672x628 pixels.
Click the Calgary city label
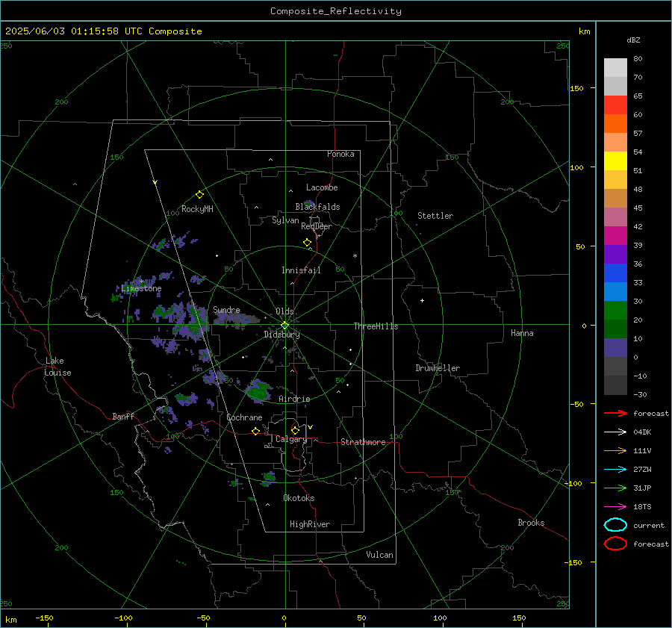pos(291,439)
